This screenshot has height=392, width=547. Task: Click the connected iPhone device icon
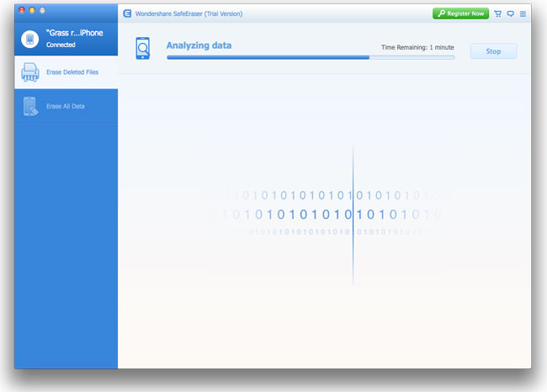coord(30,39)
